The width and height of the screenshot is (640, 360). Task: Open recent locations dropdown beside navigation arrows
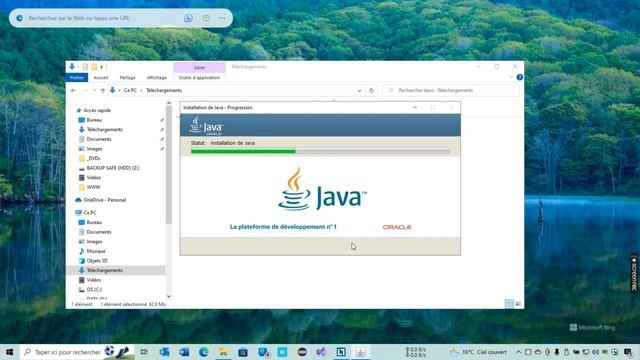point(94,90)
